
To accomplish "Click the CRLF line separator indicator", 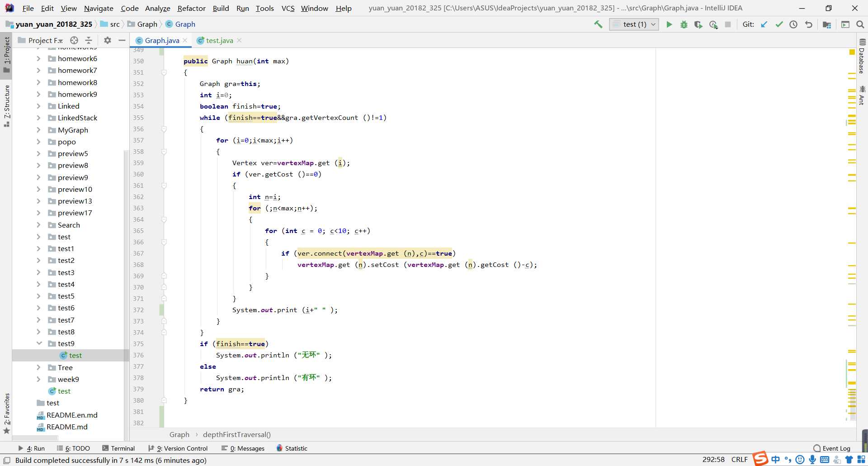I will point(740,460).
